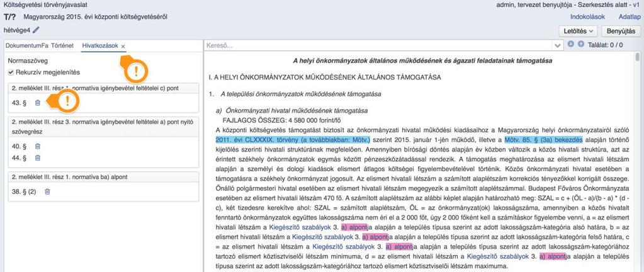Viewport: 644px width, 272px height.
Task: Click the Benyújtás button
Action: click(621, 31)
